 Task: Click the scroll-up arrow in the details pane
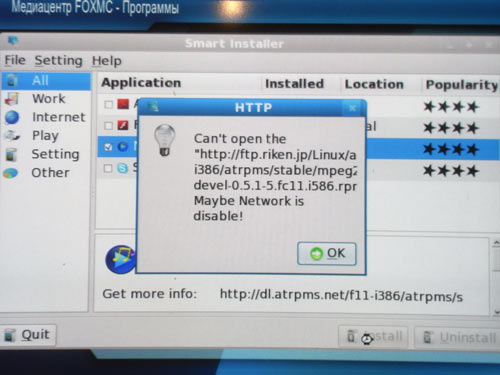coord(496,243)
